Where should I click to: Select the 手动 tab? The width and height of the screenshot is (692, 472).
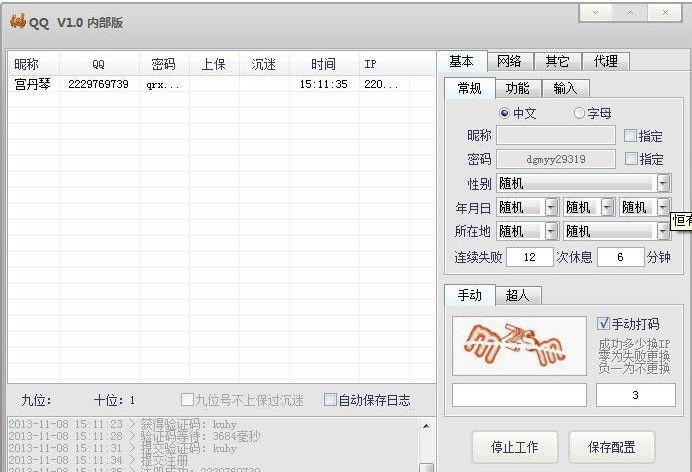pyautogui.click(x=470, y=295)
